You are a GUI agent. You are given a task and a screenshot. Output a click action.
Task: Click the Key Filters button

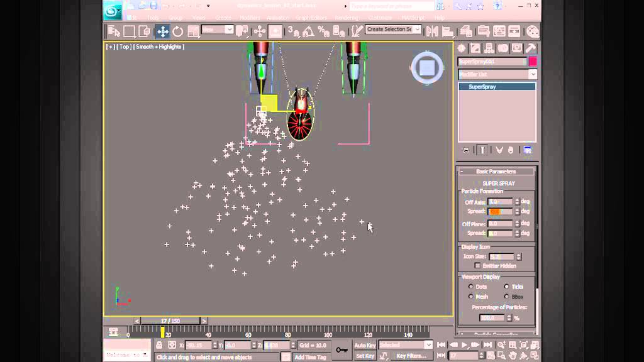411,356
